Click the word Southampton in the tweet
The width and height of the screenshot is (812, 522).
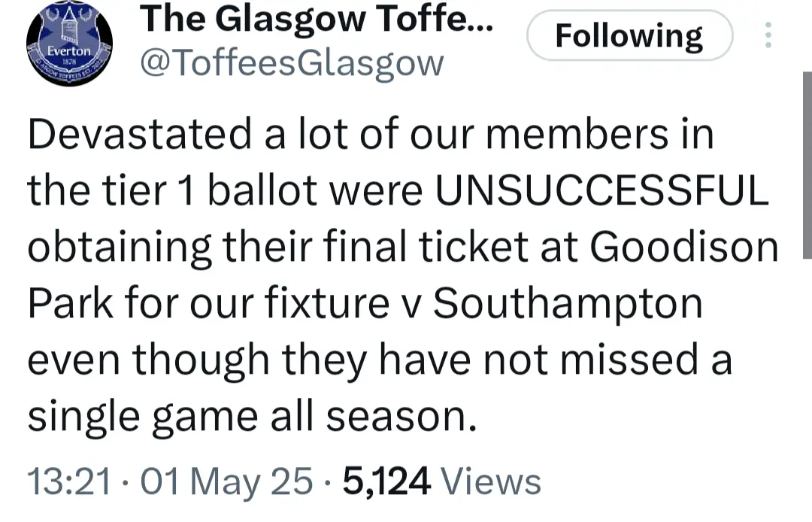[x=568, y=305]
